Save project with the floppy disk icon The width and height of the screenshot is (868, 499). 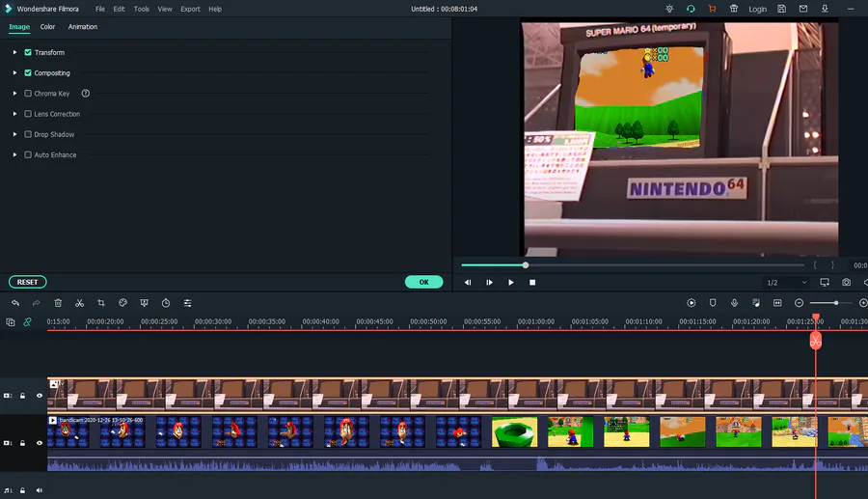781,9
